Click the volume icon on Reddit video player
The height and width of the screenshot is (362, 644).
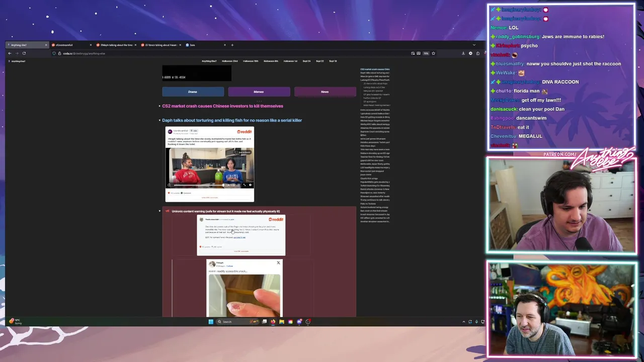[250, 185]
